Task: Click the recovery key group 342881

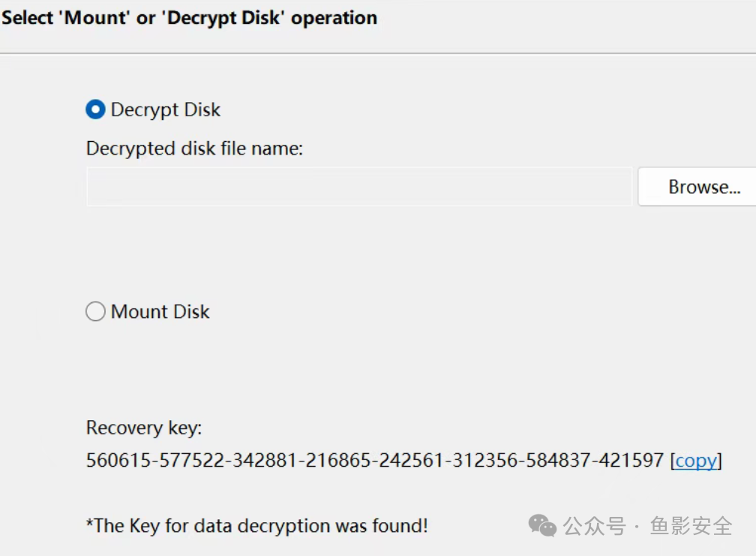Action: [x=265, y=460]
